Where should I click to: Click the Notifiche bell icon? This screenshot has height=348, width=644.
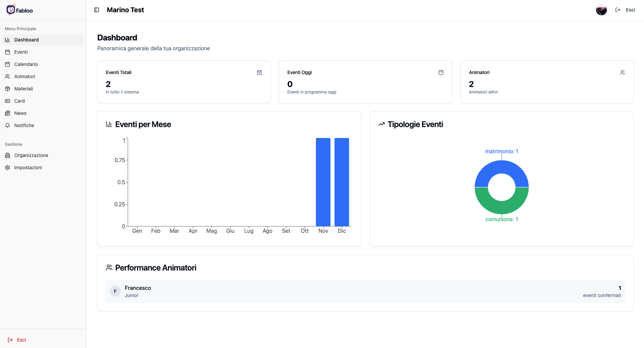[x=7, y=125]
